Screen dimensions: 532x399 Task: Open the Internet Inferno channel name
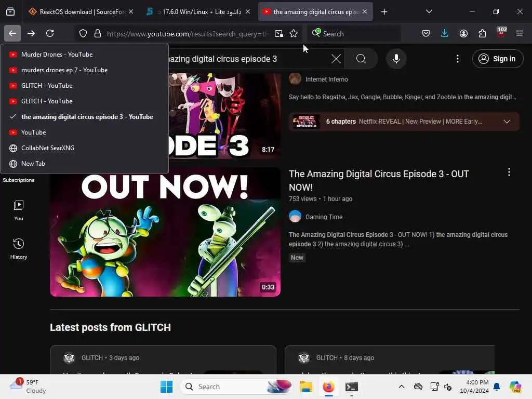[x=326, y=79]
